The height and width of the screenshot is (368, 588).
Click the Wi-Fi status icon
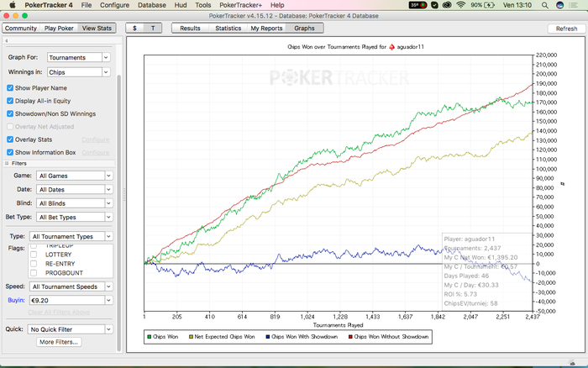[461, 5]
